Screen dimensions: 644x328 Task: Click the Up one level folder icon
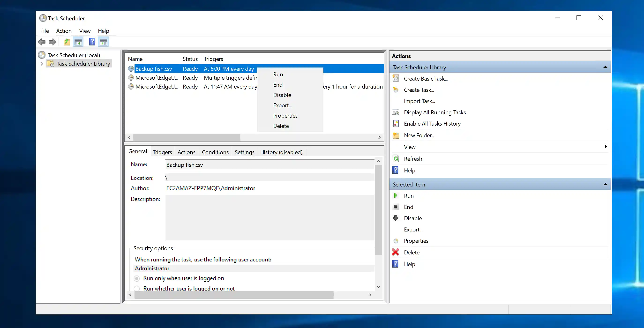67,42
